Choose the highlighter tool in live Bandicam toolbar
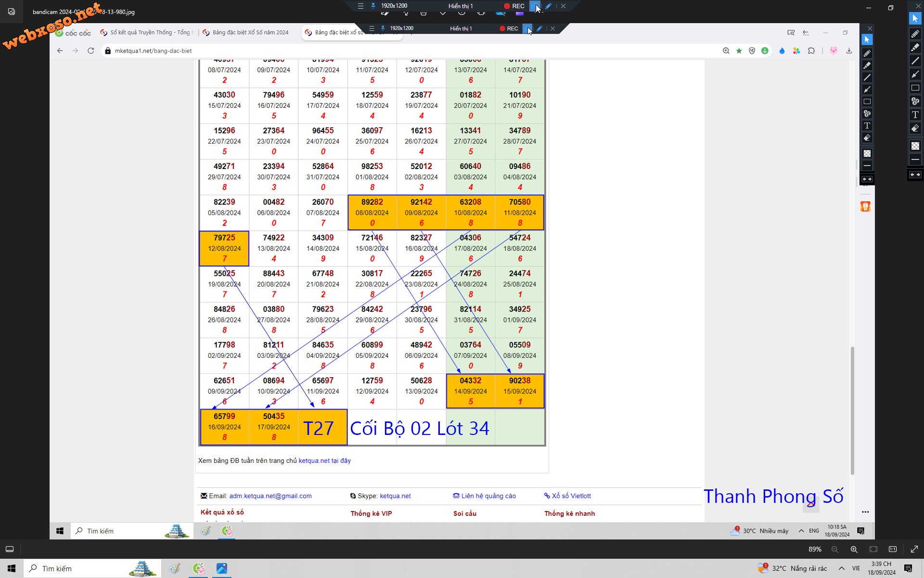The height and width of the screenshot is (578, 924). pos(915,47)
